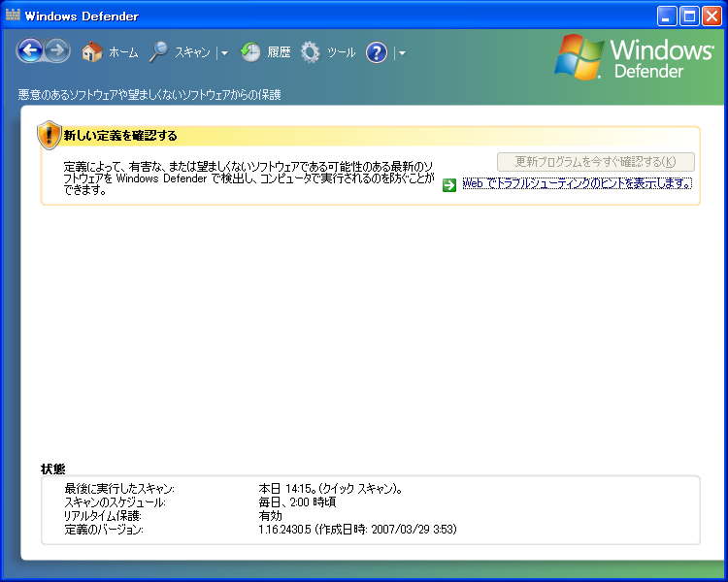Expand the help options dropdown arrow
Screen dimensions: 728x582
pyautogui.click(x=402, y=53)
